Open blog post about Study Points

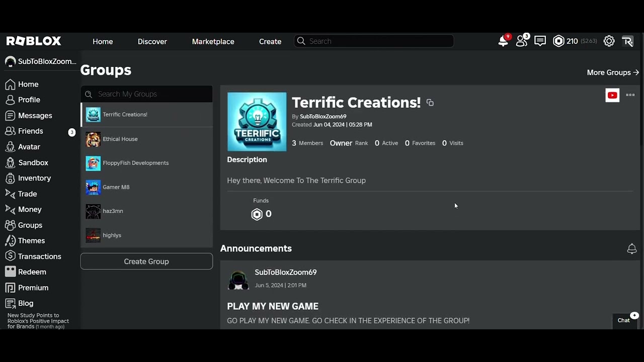click(x=38, y=321)
